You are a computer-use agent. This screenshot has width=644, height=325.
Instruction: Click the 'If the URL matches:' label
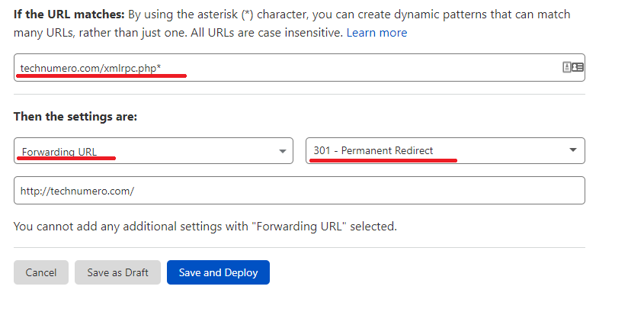(69, 14)
